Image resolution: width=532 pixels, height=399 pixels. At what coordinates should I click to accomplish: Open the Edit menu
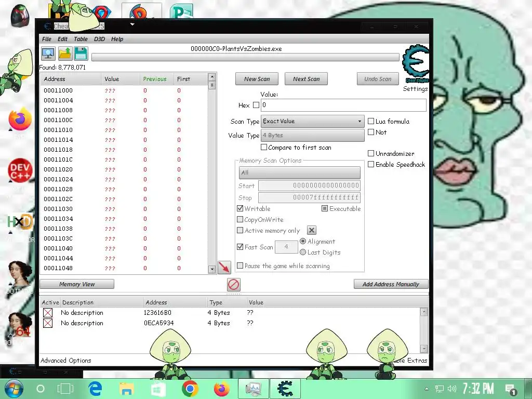[x=62, y=39]
